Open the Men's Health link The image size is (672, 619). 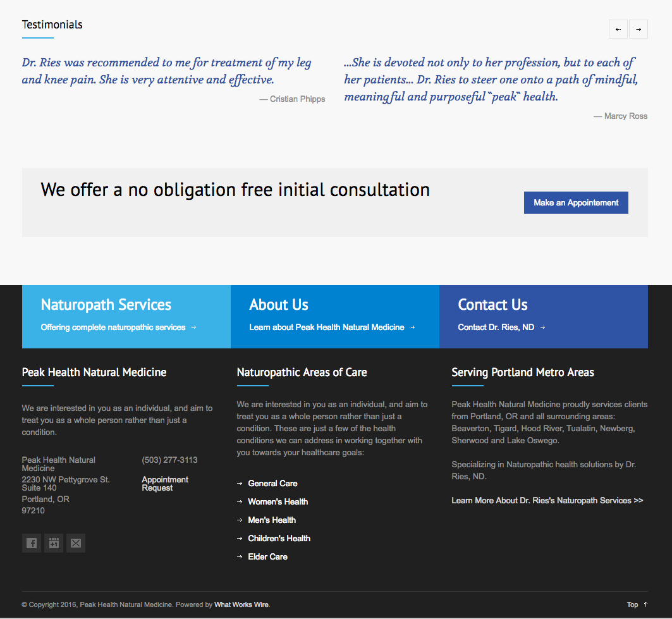point(272,520)
